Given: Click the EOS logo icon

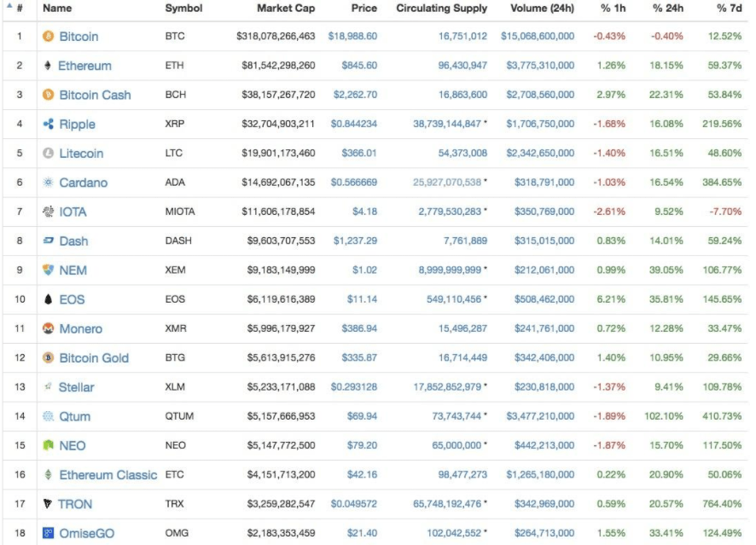Looking at the screenshot, I should 49,299.
